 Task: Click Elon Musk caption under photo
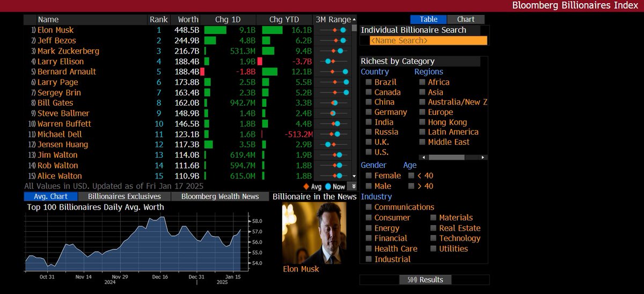tap(301, 269)
